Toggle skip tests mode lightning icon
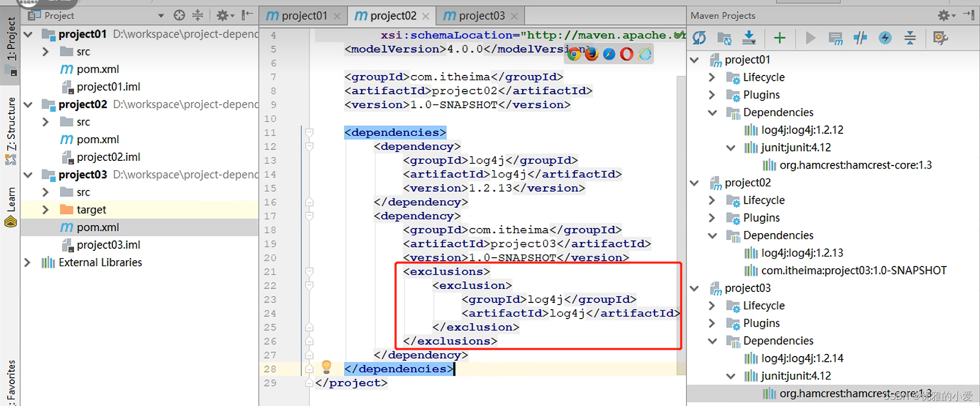 click(x=885, y=38)
